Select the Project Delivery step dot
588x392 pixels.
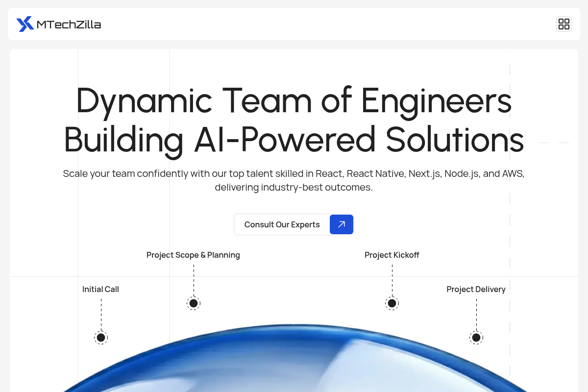pyautogui.click(x=476, y=338)
